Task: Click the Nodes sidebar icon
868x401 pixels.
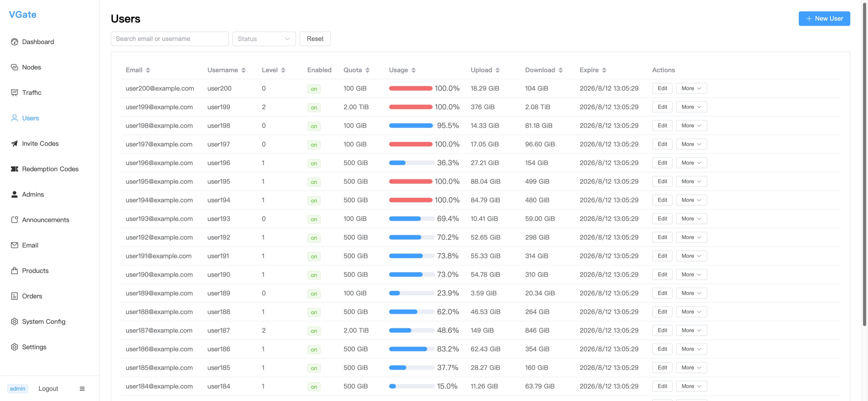Action: 14,67
